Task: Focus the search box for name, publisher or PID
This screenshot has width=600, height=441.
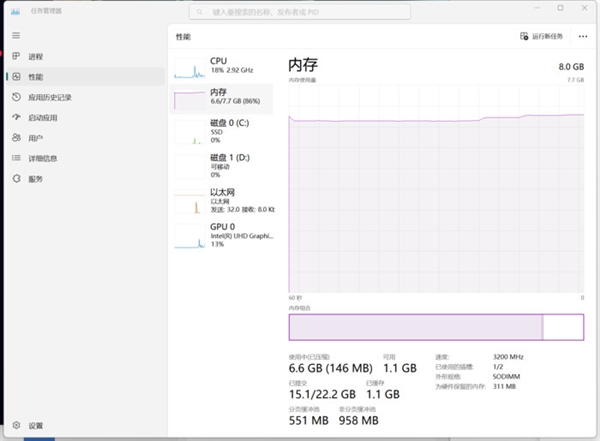Action: (300, 12)
